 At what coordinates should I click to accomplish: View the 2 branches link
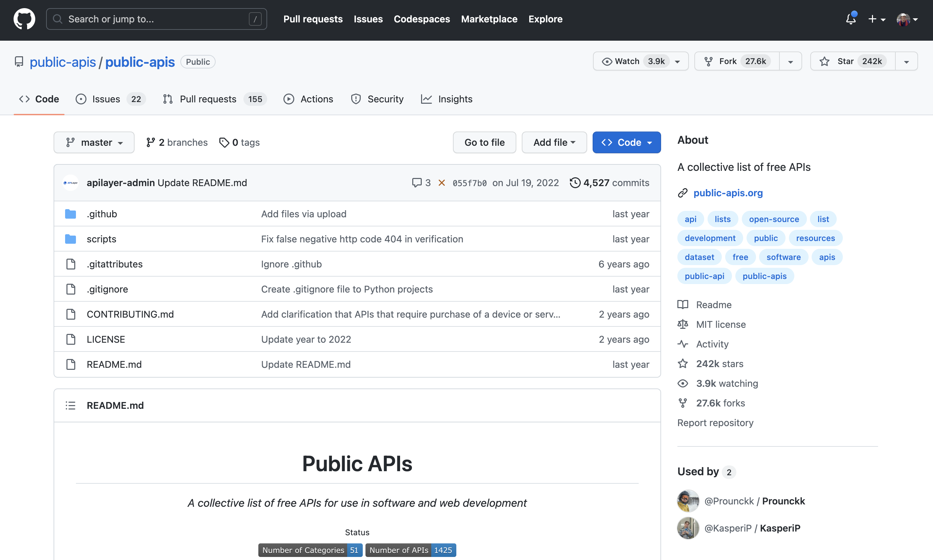click(177, 142)
